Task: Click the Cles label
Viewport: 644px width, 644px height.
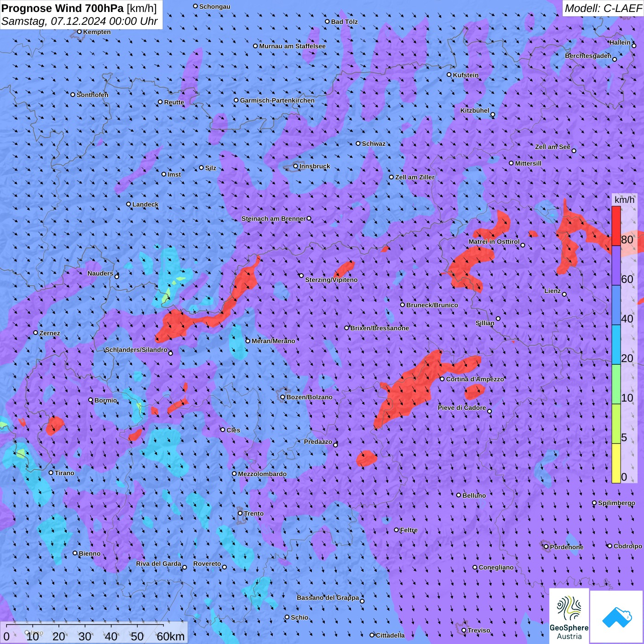Action: [233, 430]
